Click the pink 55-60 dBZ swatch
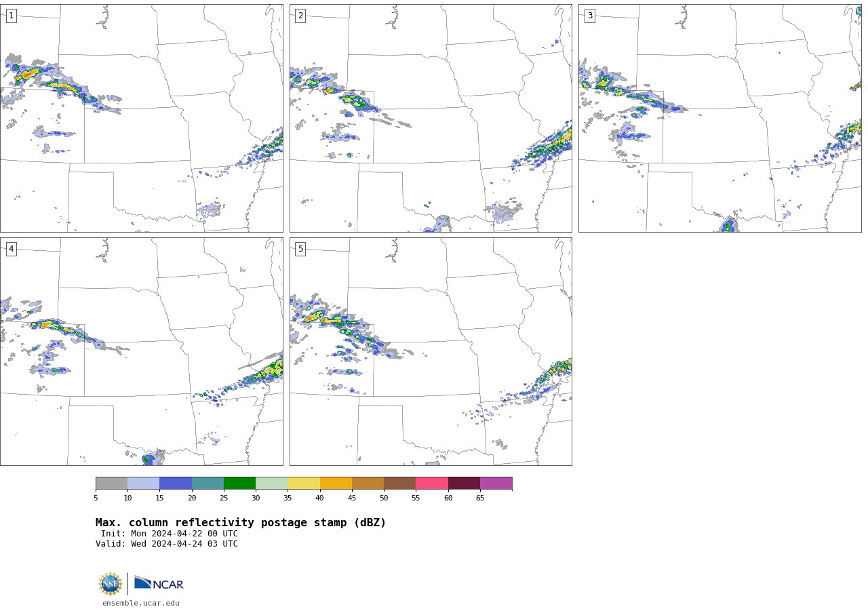The width and height of the screenshot is (868, 611). pyautogui.click(x=432, y=483)
